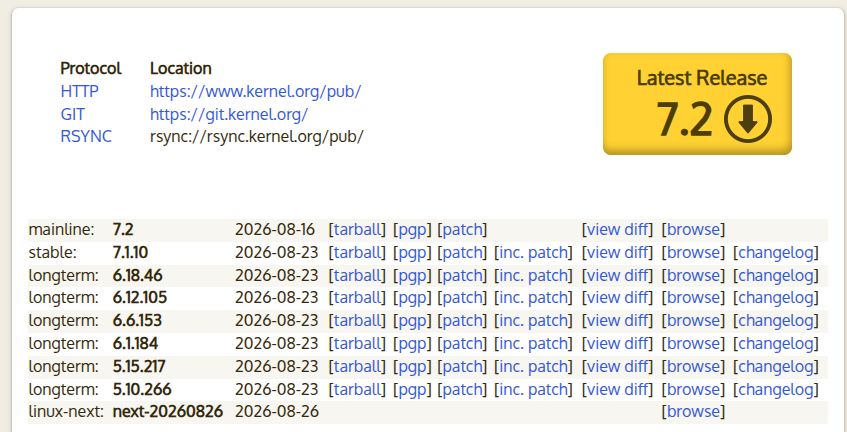Image resolution: width=847 pixels, height=432 pixels.
Task: Download tarball for longterm 6.12.105
Action: tap(357, 298)
